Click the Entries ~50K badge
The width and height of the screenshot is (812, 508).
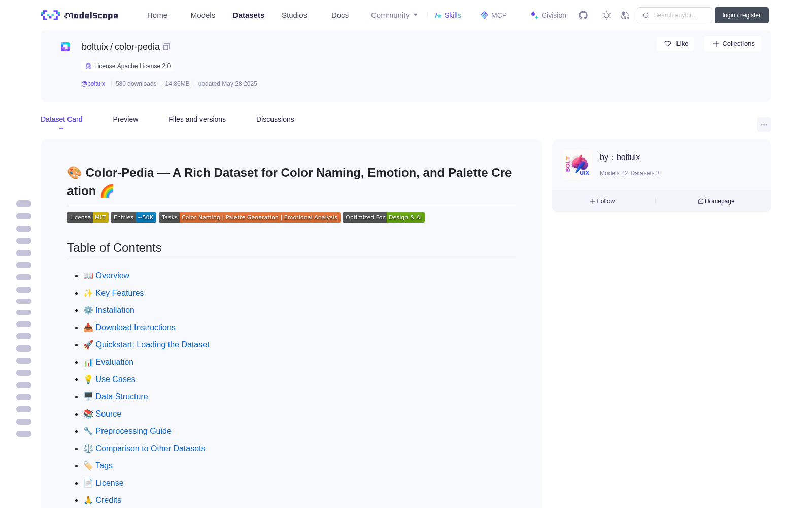pos(133,217)
